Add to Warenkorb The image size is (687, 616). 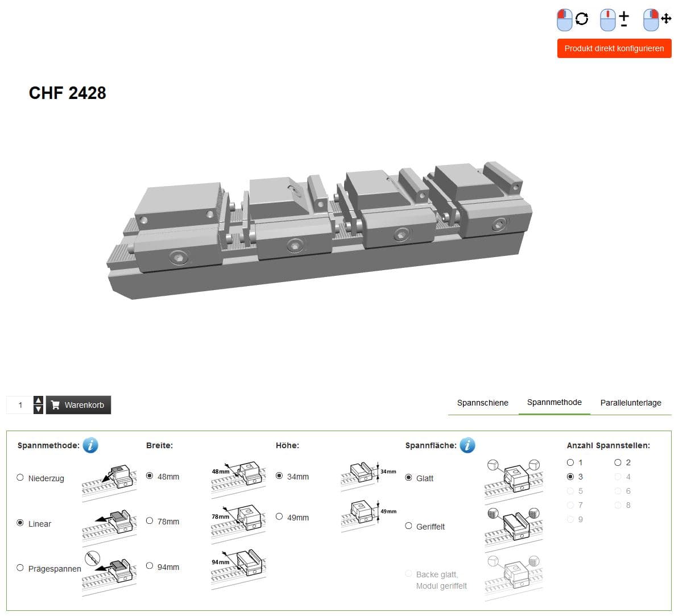78,405
